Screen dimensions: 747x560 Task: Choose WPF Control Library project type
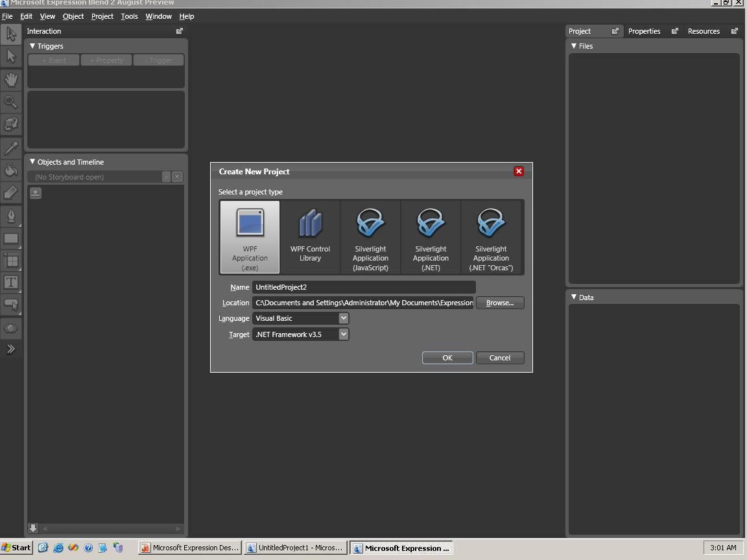pos(310,237)
